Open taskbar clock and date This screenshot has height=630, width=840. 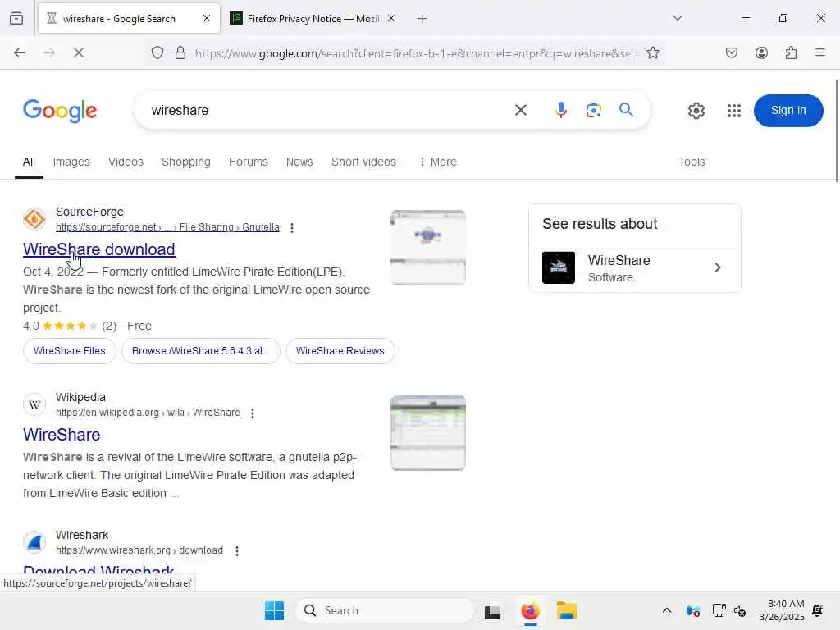coord(782,610)
